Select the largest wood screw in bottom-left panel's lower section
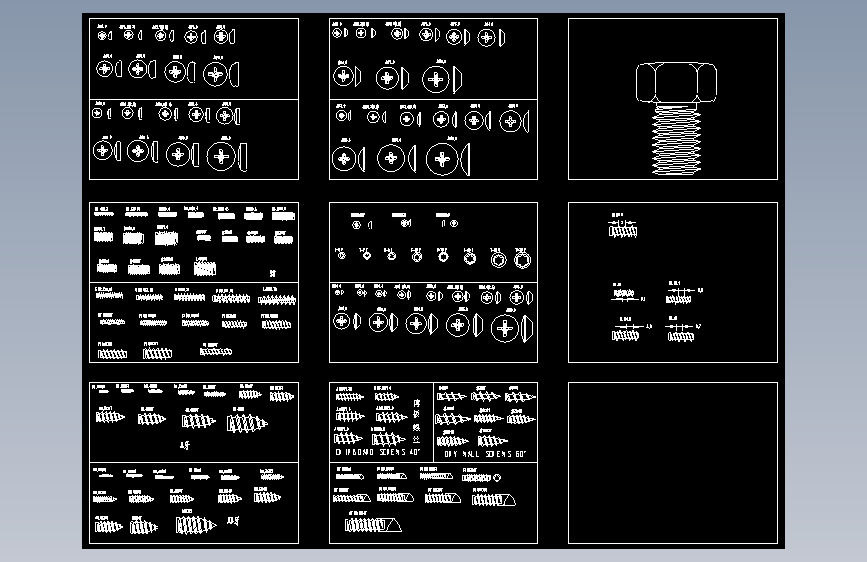This screenshot has height=562, width=867. 196,525
